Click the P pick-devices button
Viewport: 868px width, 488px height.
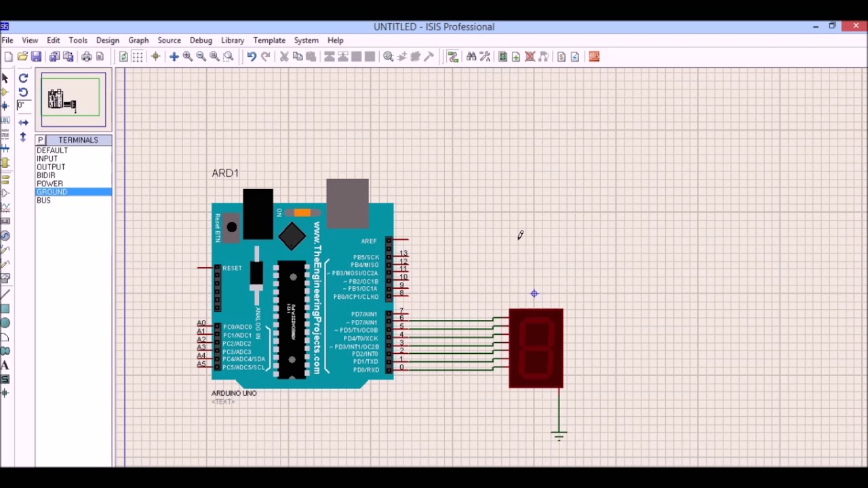[40, 140]
